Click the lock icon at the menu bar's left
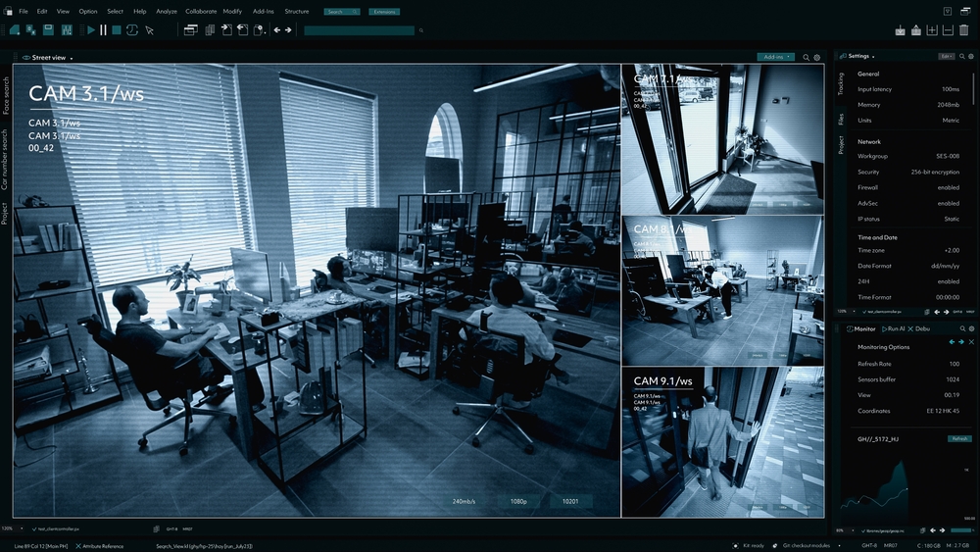This screenshot has width=980, height=552. pos(8,11)
